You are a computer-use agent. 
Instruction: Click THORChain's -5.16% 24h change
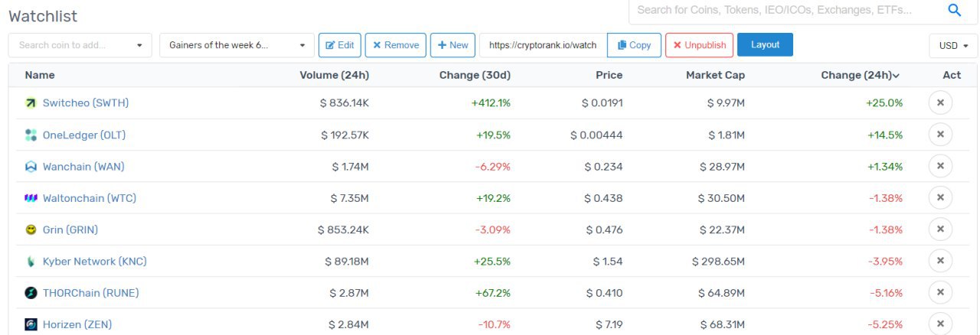[x=886, y=293]
